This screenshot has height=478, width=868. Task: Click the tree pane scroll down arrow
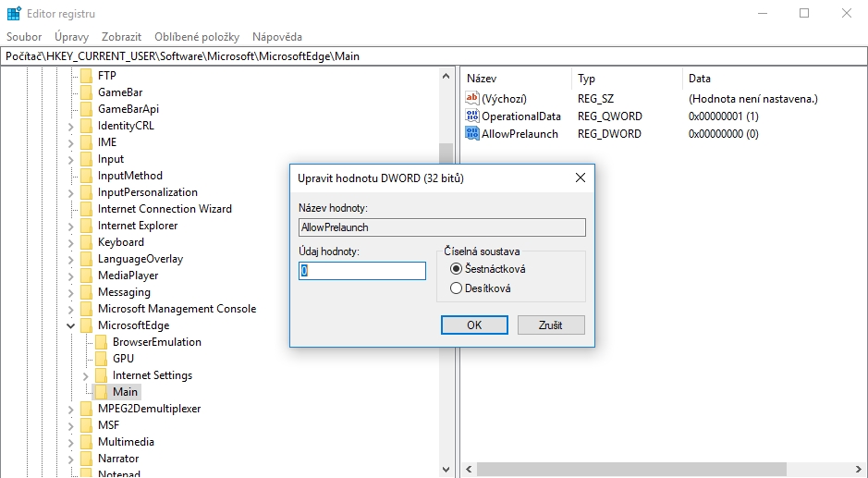coord(446,469)
